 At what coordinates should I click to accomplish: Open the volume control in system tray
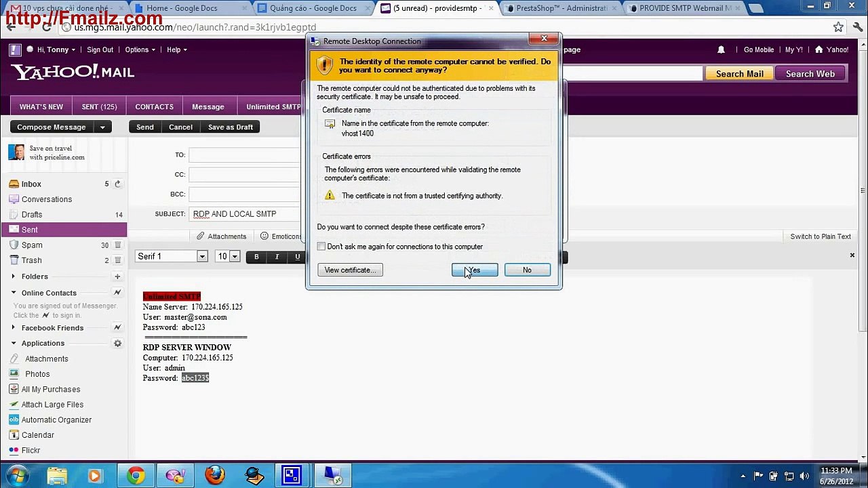coord(804,476)
